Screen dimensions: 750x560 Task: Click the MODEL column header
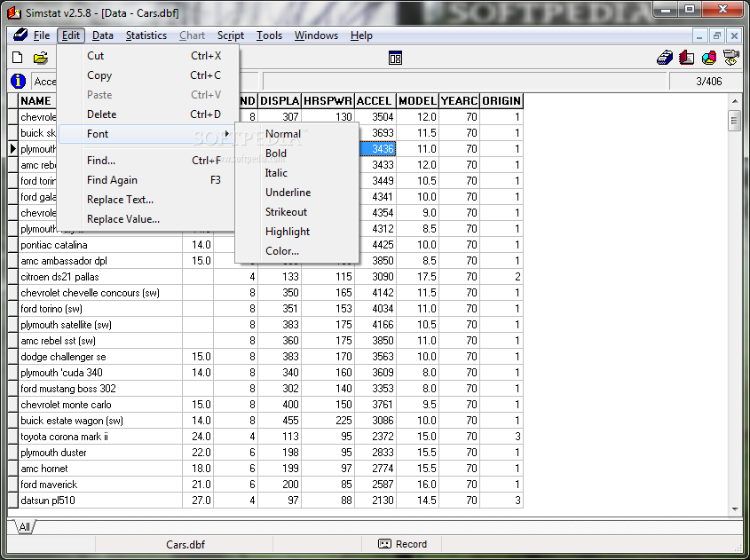(417, 101)
